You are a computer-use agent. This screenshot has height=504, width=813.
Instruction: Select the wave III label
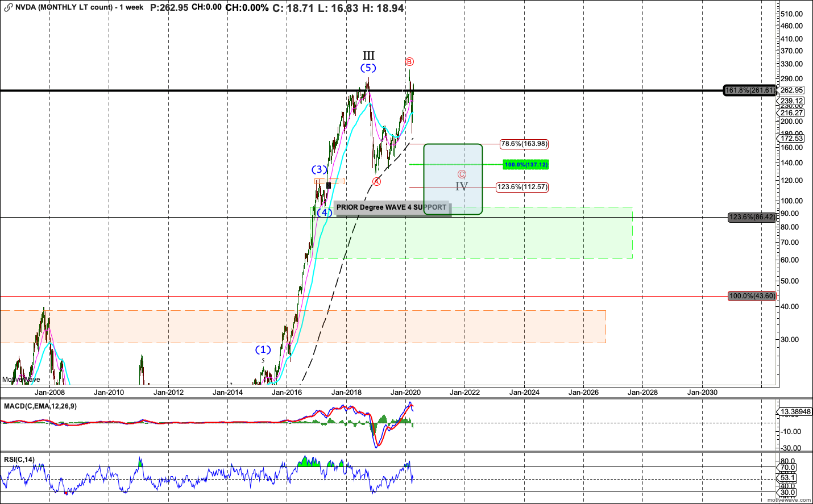[x=369, y=55]
